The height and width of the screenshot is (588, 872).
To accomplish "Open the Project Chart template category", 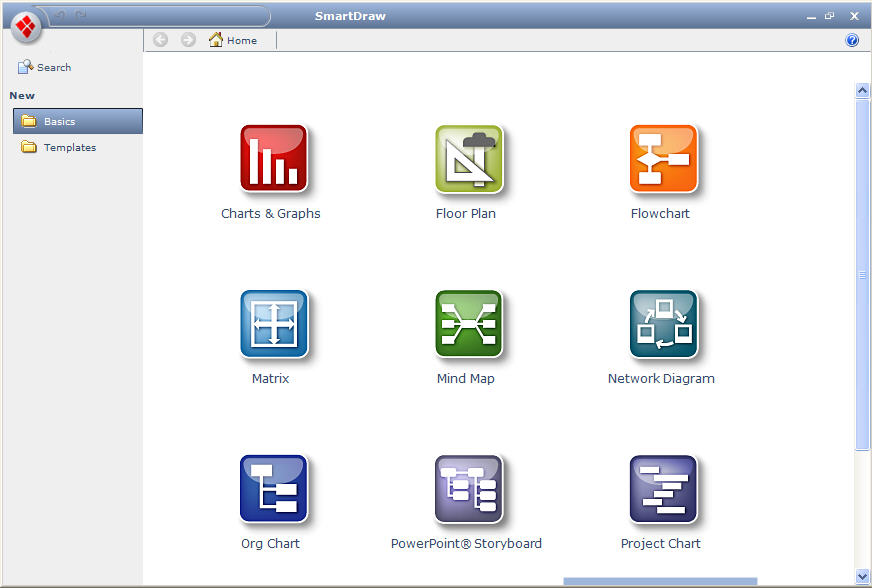I will 661,489.
